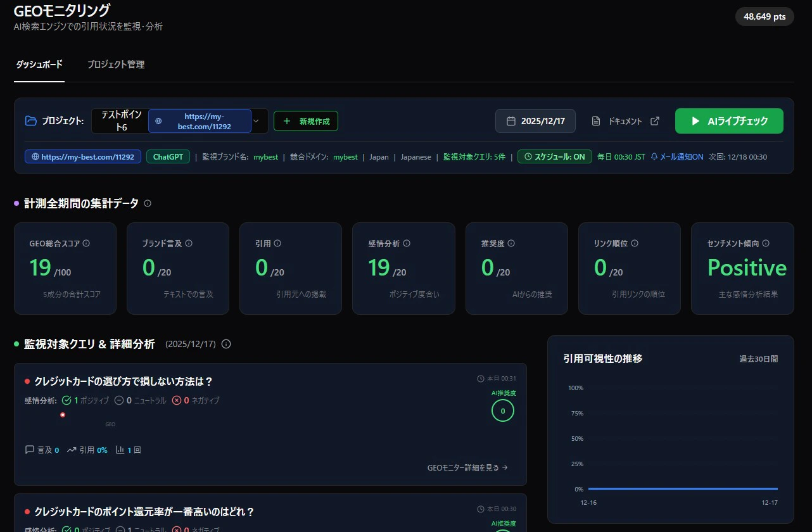Click the 引用 trend arrow icon
Image resolution: width=812 pixels, height=532 pixels.
pyautogui.click(x=72, y=450)
